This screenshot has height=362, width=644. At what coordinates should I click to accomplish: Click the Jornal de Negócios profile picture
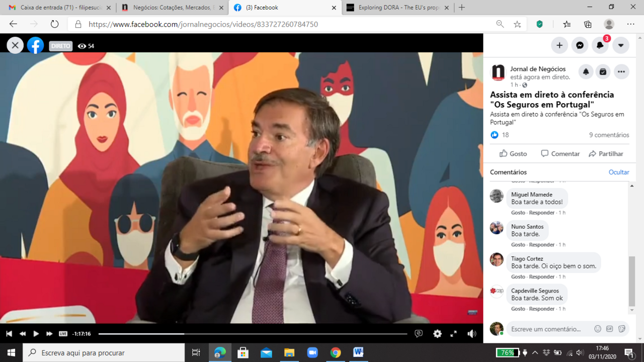tap(498, 72)
